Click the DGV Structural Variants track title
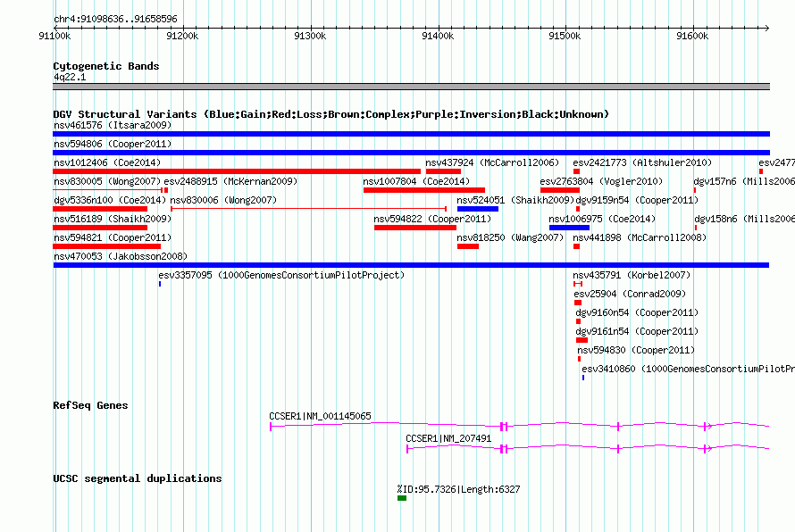The image size is (795, 532). click(x=331, y=114)
